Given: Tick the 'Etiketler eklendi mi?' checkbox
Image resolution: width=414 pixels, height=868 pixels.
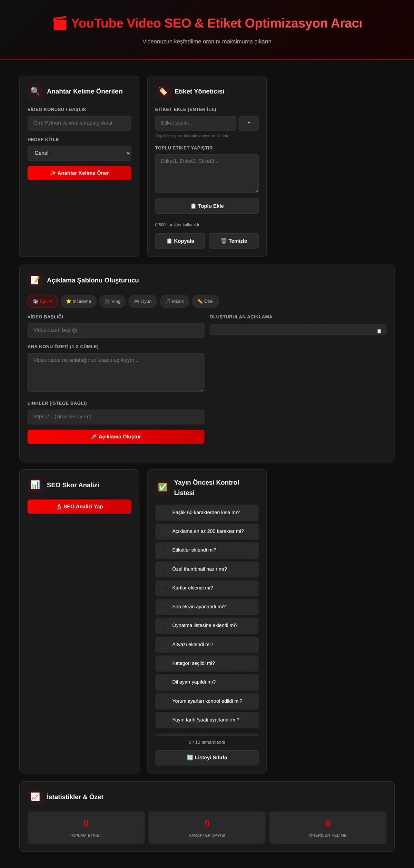Looking at the screenshot, I should pyautogui.click(x=165, y=550).
